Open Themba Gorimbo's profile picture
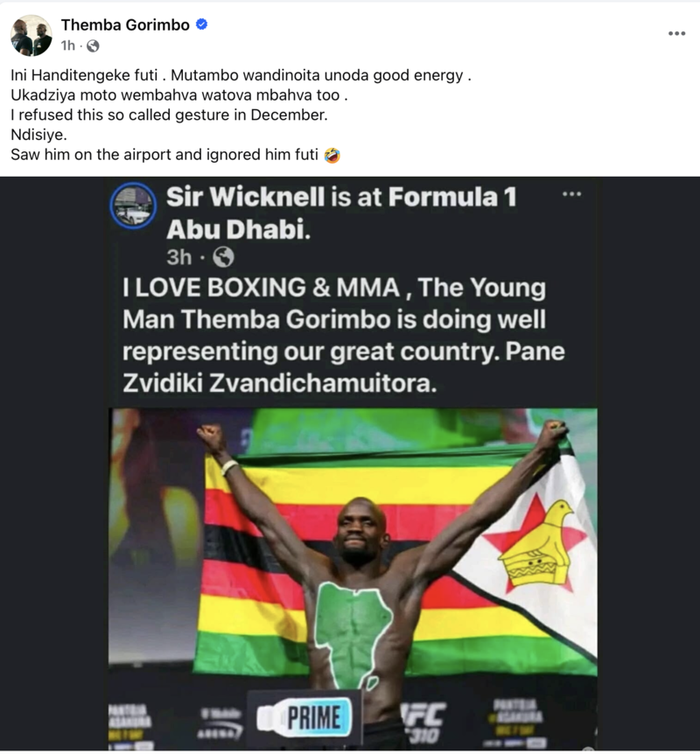Screen dimensions: 700x754 31,35
